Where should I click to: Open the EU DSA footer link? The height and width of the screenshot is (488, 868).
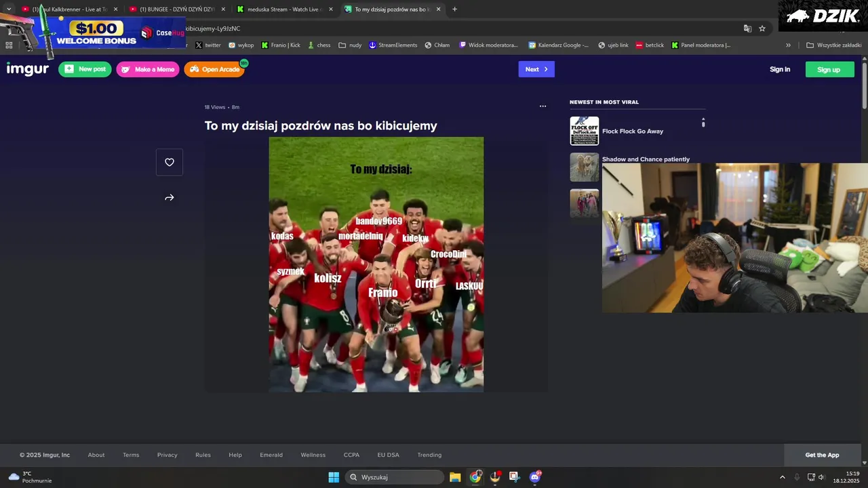tap(389, 455)
